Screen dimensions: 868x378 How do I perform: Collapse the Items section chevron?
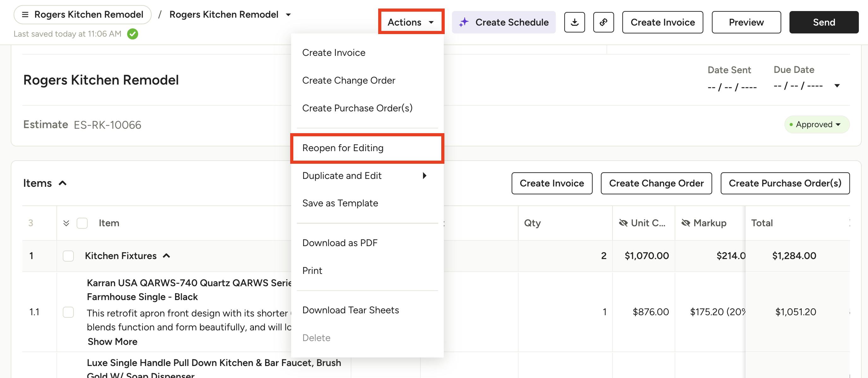[63, 183]
